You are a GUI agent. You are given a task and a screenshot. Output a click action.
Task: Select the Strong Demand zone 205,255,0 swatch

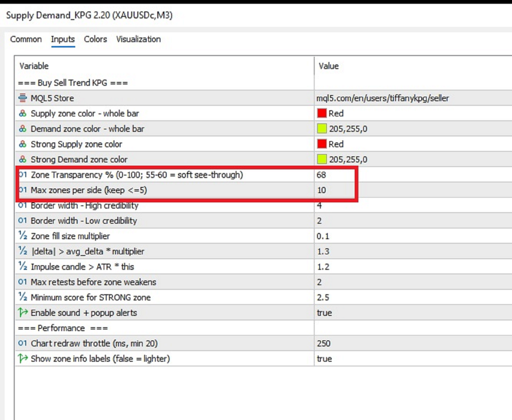pyautogui.click(x=322, y=159)
